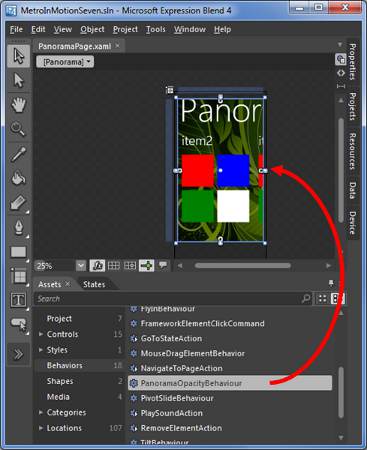The height and width of the screenshot is (450, 367).
Task: Select the Pen tool
Action: pos(18,227)
